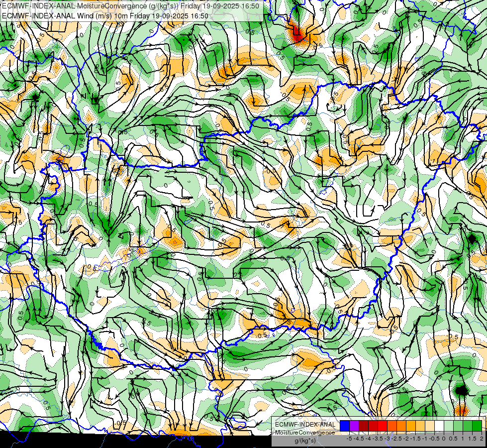Click 'MoistureConvergence' label in the legend box
Viewport: 487px width, 448px height.
click(305, 433)
